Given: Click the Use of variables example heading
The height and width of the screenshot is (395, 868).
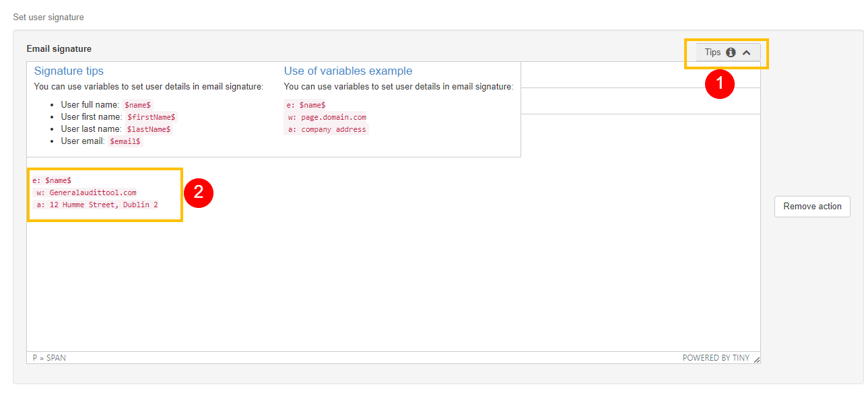Looking at the screenshot, I should tap(348, 71).
